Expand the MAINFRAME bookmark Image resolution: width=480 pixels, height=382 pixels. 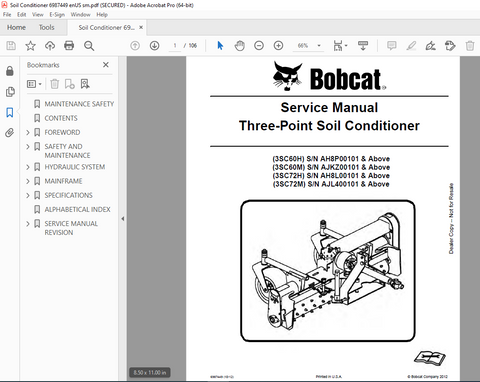point(28,181)
